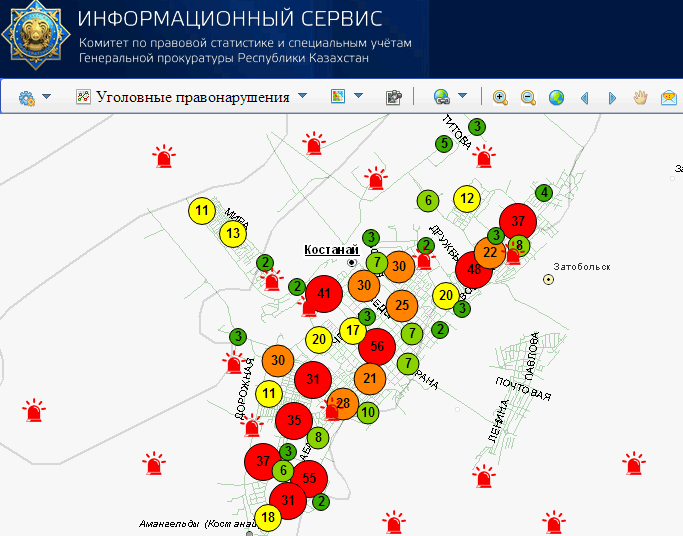Select the red cluster marker 56
The height and width of the screenshot is (536, 683).
(x=377, y=346)
